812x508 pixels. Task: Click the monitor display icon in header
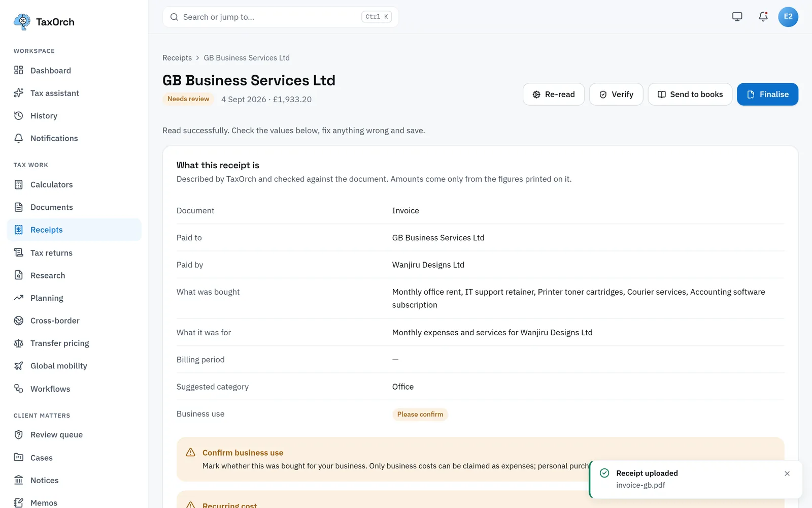pyautogui.click(x=737, y=17)
